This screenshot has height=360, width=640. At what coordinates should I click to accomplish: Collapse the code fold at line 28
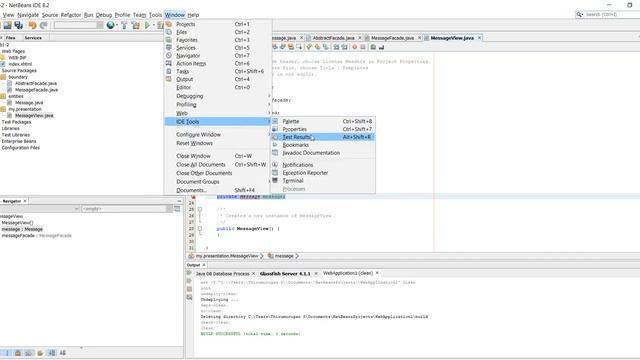click(x=200, y=229)
